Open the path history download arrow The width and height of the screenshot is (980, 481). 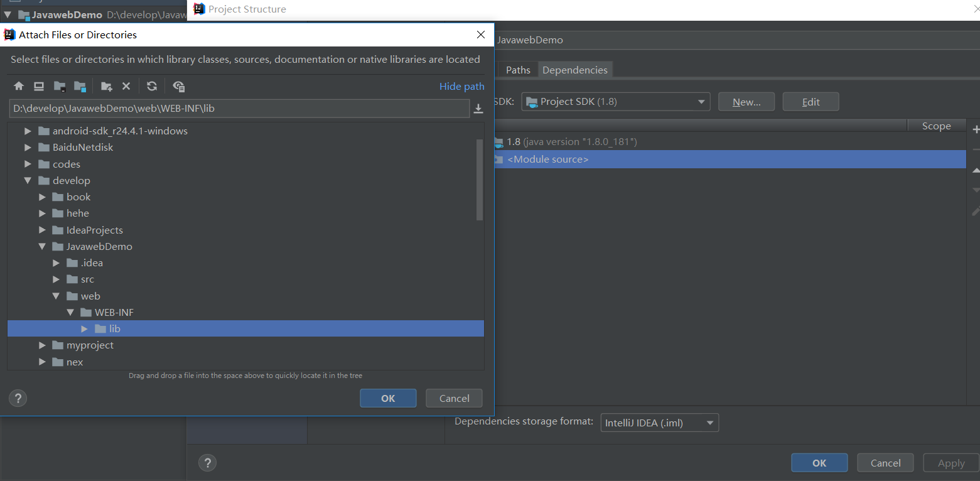478,109
